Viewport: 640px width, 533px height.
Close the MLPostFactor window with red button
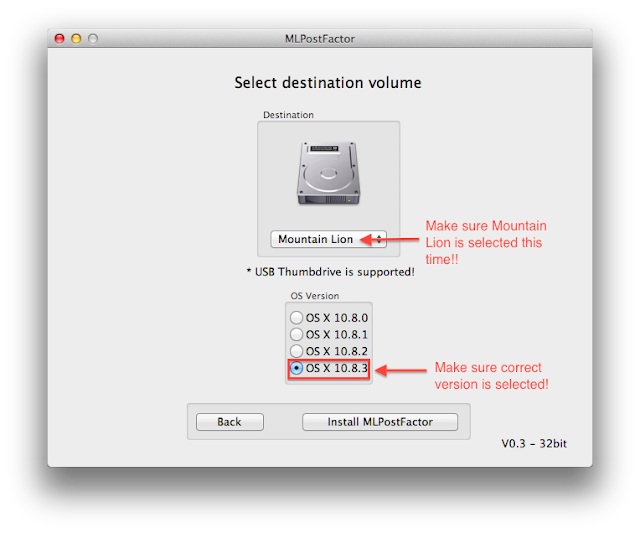[60, 38]
